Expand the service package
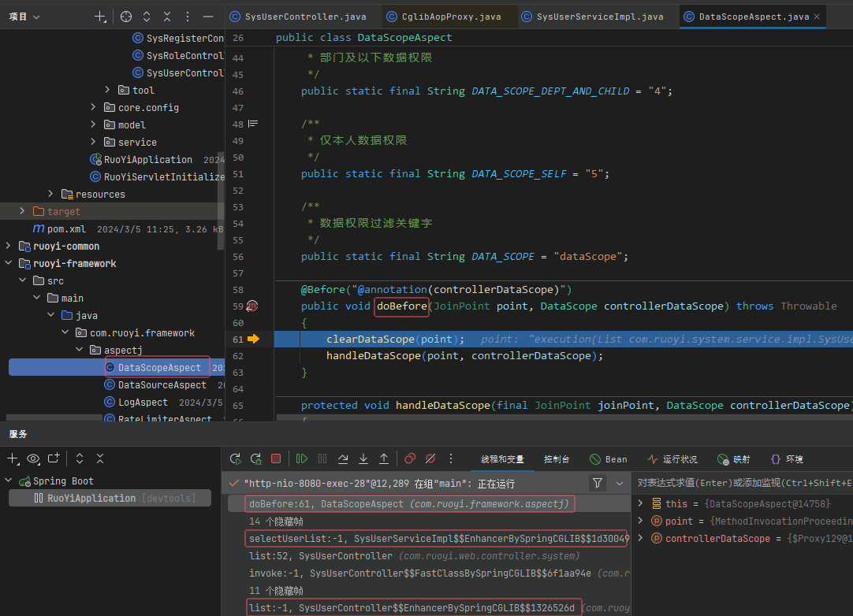This screenshot has height=616, width=853. coord(93,142)
